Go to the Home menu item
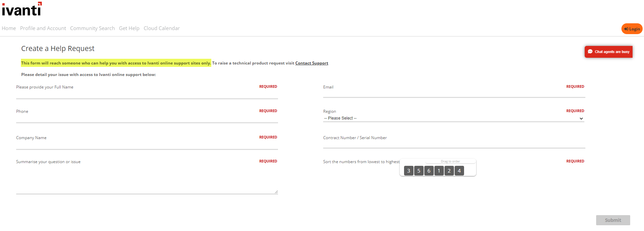 pos(9,28)
